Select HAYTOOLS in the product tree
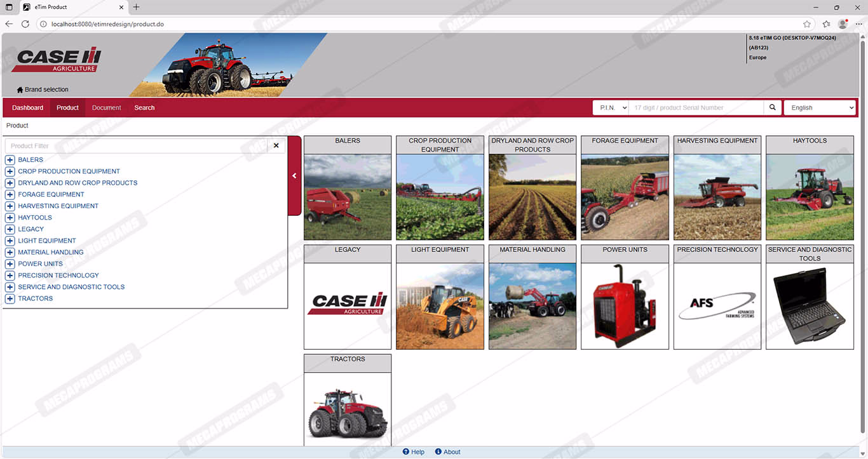The width and height of the screenshot is (868, 459). click(x=35, y=218)
